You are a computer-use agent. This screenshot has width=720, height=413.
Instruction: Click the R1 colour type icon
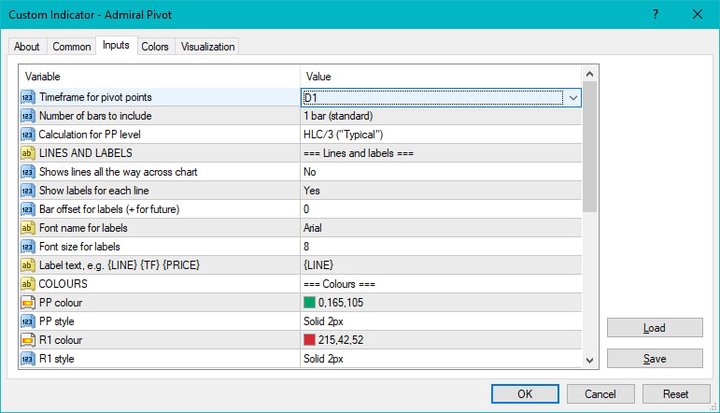(28, 340)
